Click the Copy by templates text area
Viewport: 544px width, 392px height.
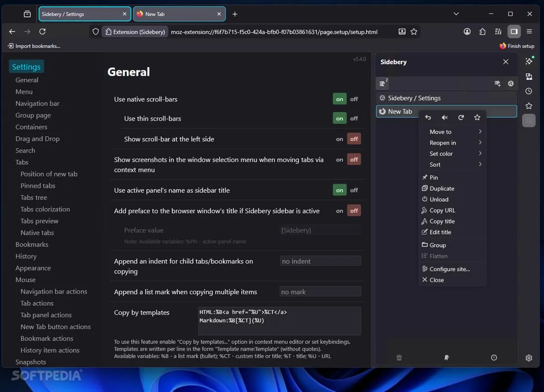[x=279, y=321]
